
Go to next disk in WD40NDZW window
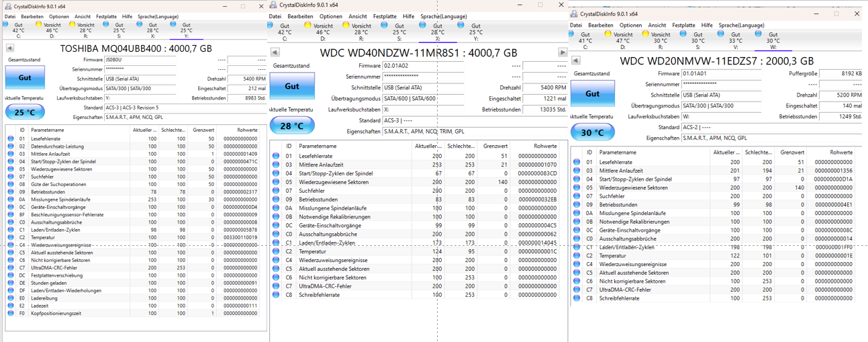coord(563,52)
